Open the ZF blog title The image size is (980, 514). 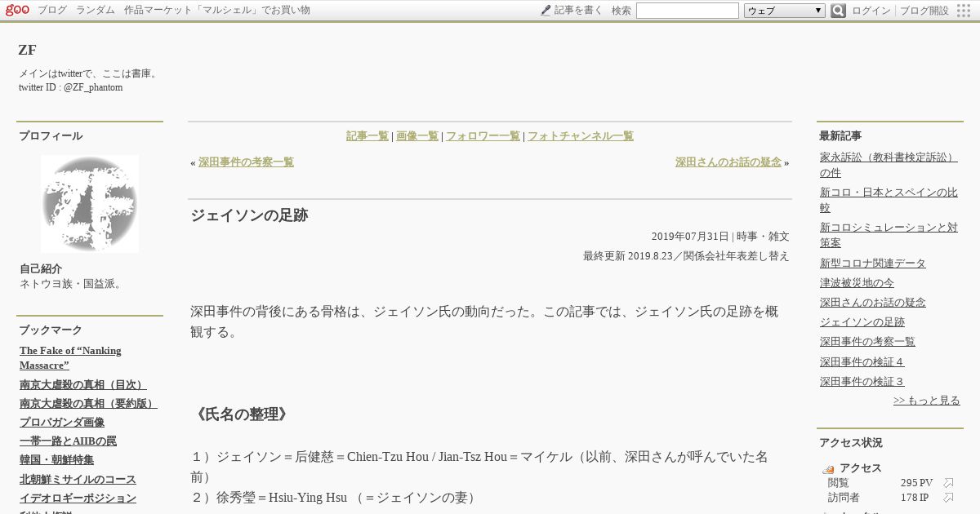pyautogui.click(x=27, y=50)
